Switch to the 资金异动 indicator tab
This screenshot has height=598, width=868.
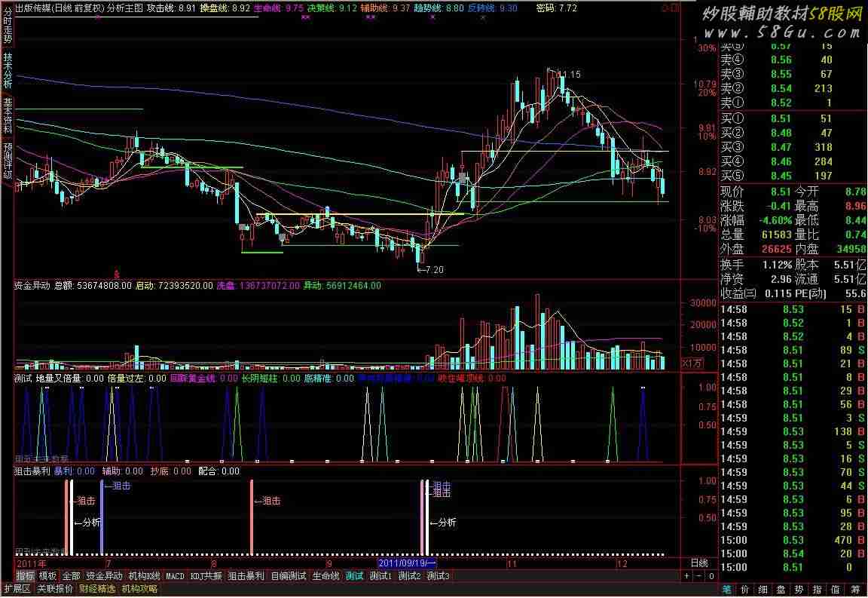[x=104, y=576]
